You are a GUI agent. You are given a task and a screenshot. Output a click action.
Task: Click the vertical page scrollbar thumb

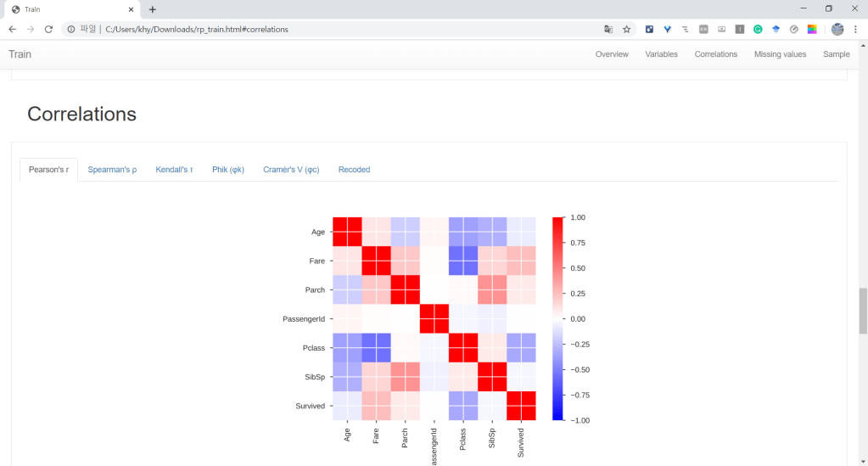863,311
